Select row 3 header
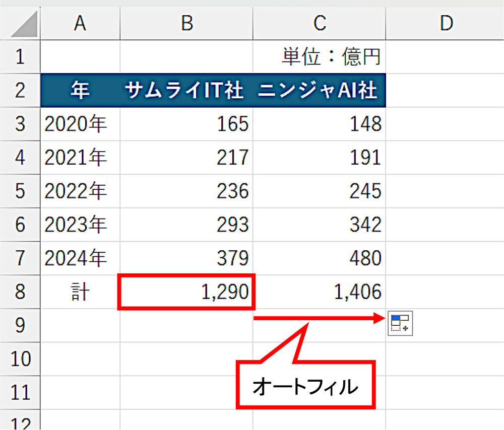This screenshot has height=430, width=504. [20, 124]
